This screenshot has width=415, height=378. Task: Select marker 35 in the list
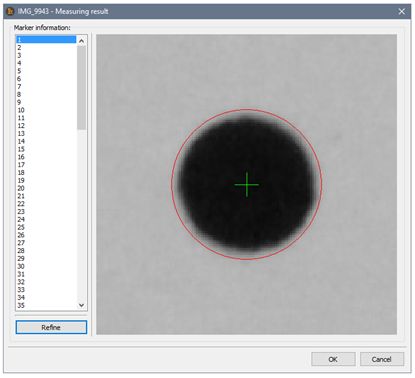point(46,305)
